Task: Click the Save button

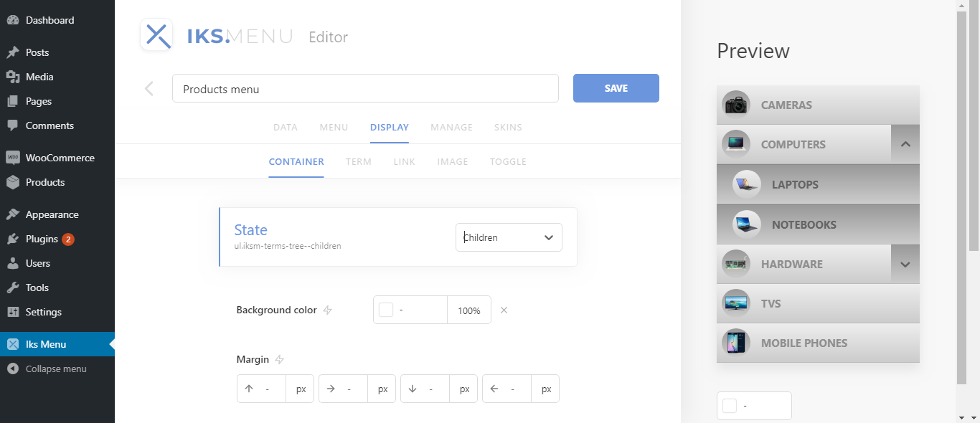Action: [x=616, y=88]
